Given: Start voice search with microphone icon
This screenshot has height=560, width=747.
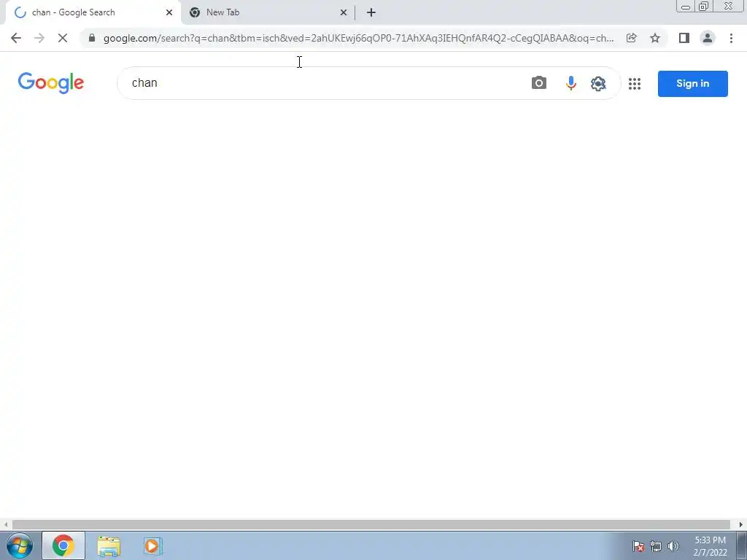Looking at the screenshot, I should click(570, 83).
